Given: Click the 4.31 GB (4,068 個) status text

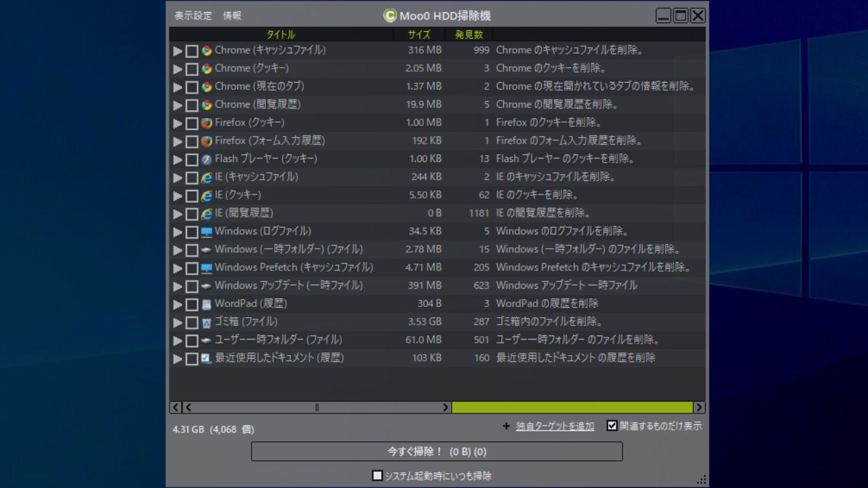Looking at the screenshot, I should coord(214,429).
